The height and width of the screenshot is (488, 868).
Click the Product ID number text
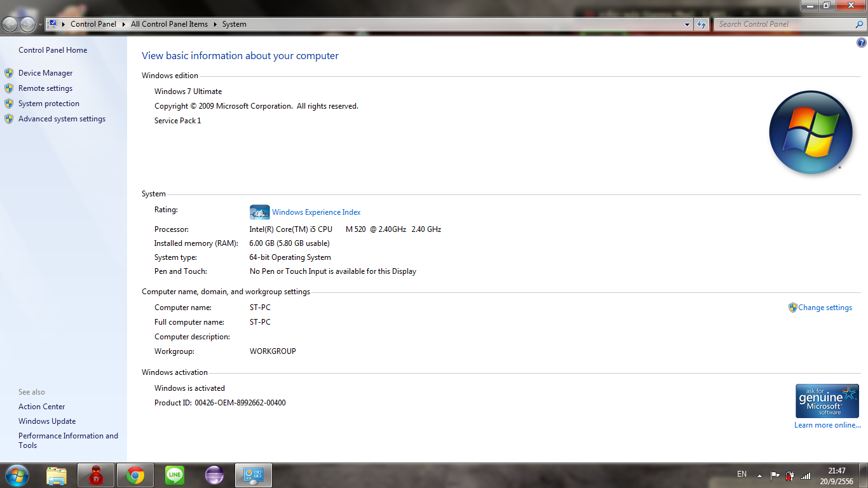240,403
